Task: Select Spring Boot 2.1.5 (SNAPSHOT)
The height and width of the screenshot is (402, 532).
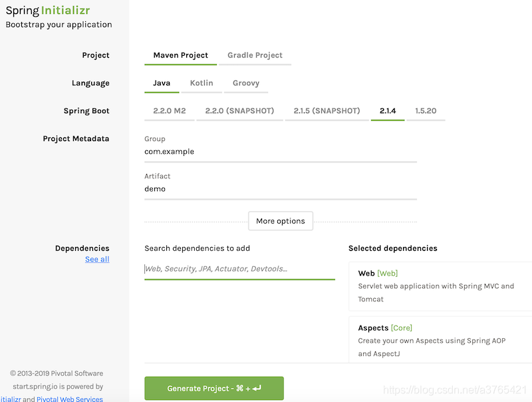Action: 327,111
